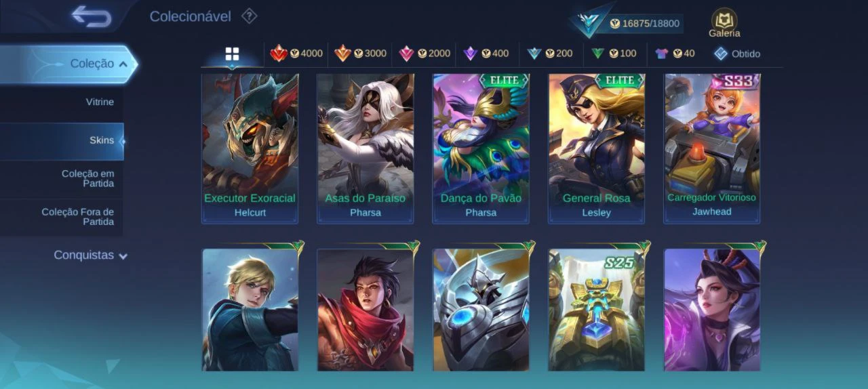The height and width of the screenshot is (389, 868).
Task: Open the Executor Exoracial Helcurt skin card
Action: (250, 148)
